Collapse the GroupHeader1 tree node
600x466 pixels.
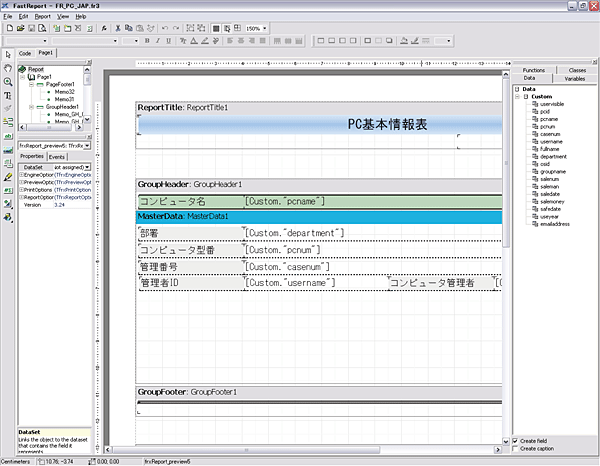pos(30,106)
